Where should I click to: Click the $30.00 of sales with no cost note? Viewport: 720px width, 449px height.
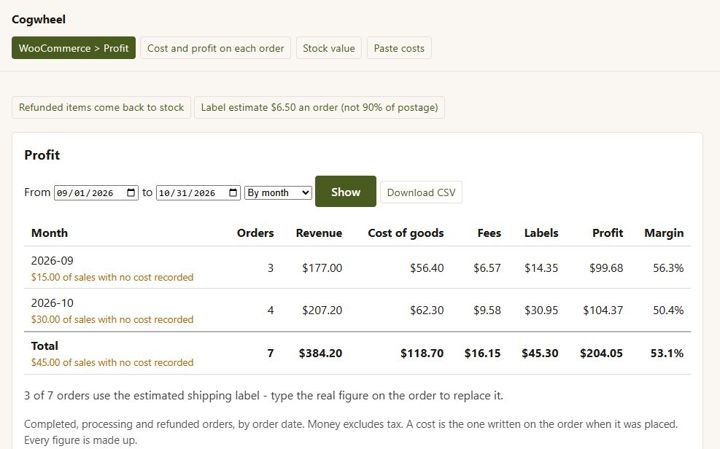coord(112,320)
